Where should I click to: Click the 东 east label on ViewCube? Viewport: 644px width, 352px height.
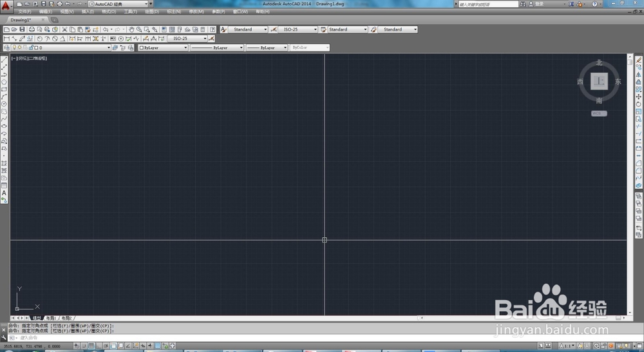618,81
